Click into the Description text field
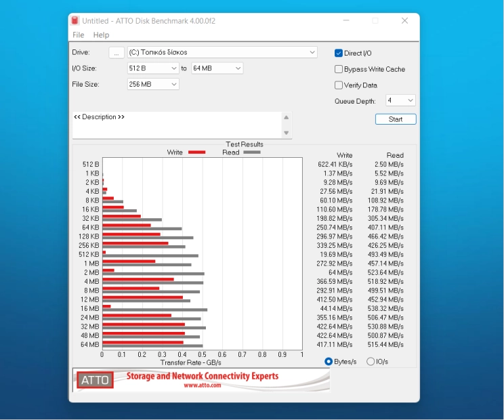Viewport: 504px width, 420px height. pos(177,125)
